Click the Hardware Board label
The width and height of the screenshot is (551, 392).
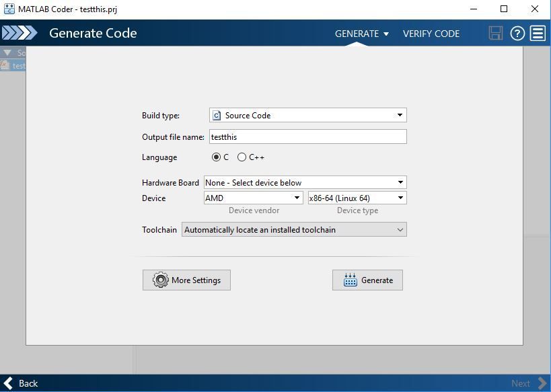point(170,183)
